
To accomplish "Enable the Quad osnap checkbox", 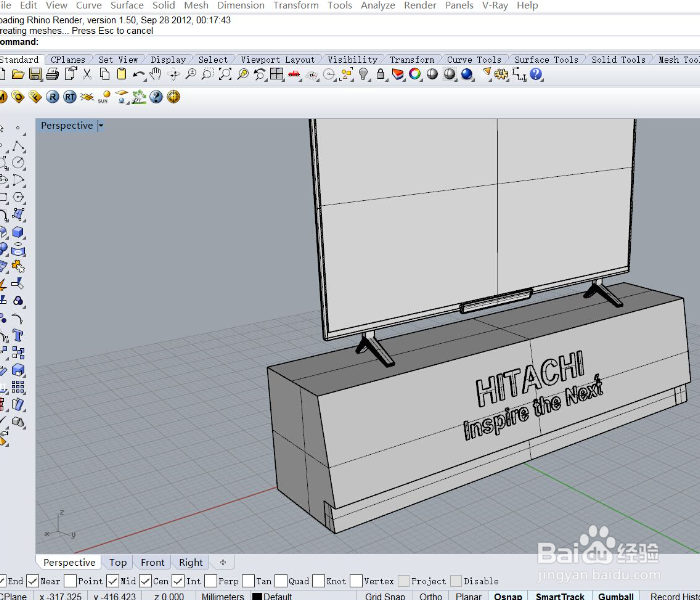I will (x=281, y=581).
